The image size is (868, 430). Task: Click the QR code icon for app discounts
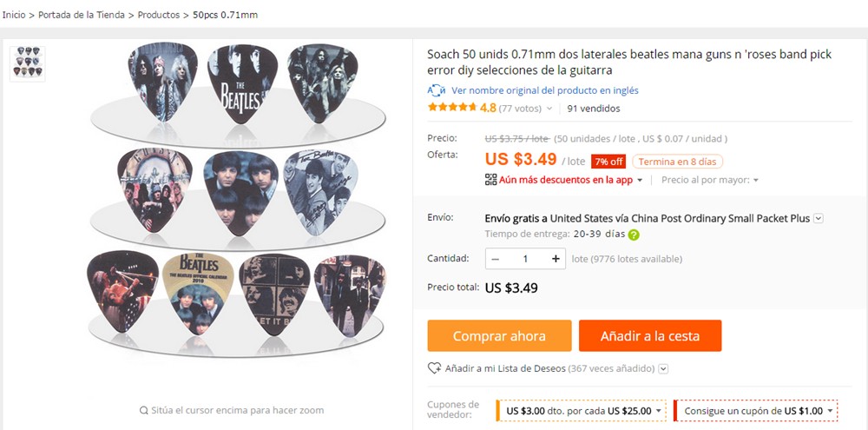[490, 180]
